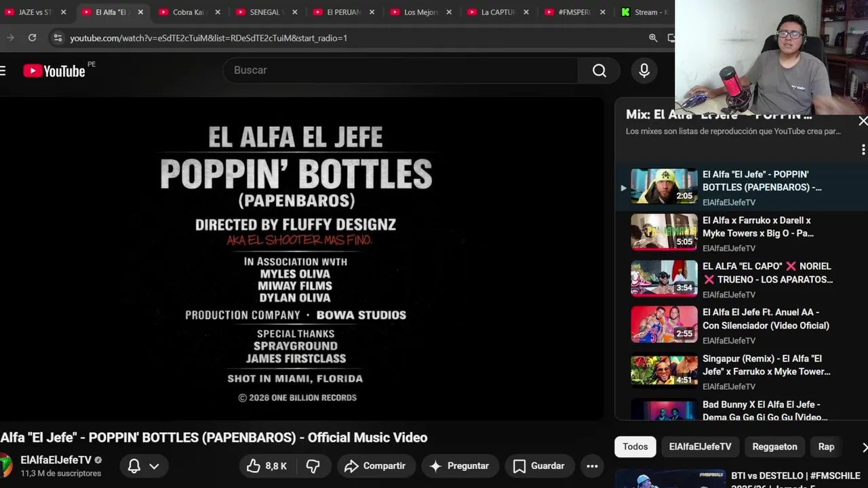Close the Los Mejores browser tab
The width and height of the screenshot is (868, 488).
point(448,12)
